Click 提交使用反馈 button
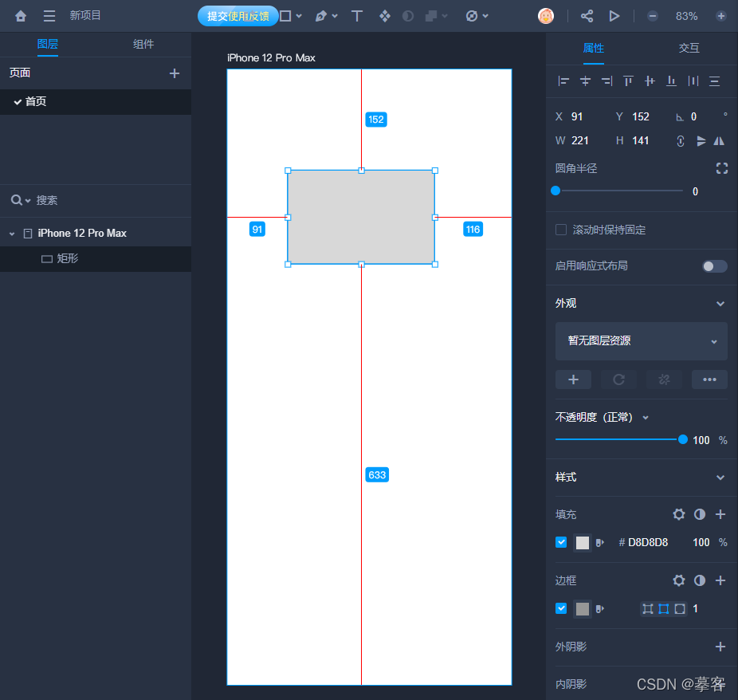The width and height of the screenshot is (738, 700). (x=238, y=16)
